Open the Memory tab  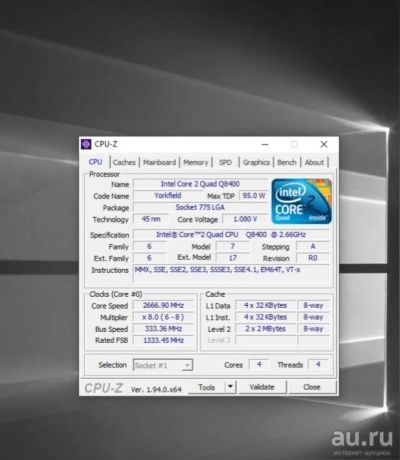pos(196,162)
